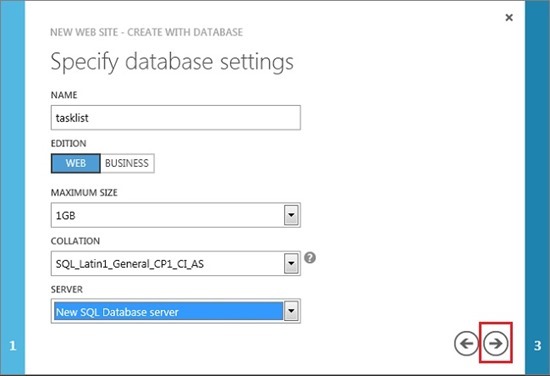Go back with the left arrow button
The image size is (550, 376).
click(x=466, y=343)
